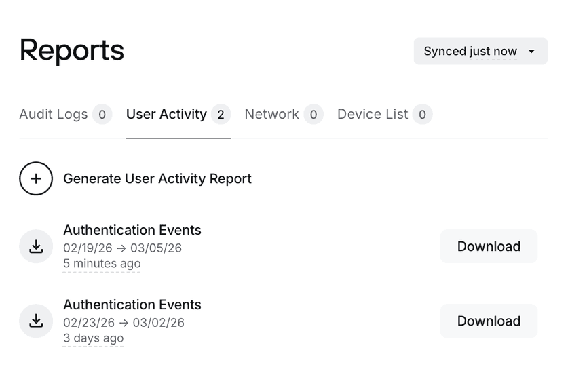Click the download icon beside the 02/19/26 report
Image resolution: width=570 pixels, height=392 pixels.
[36, 246]
